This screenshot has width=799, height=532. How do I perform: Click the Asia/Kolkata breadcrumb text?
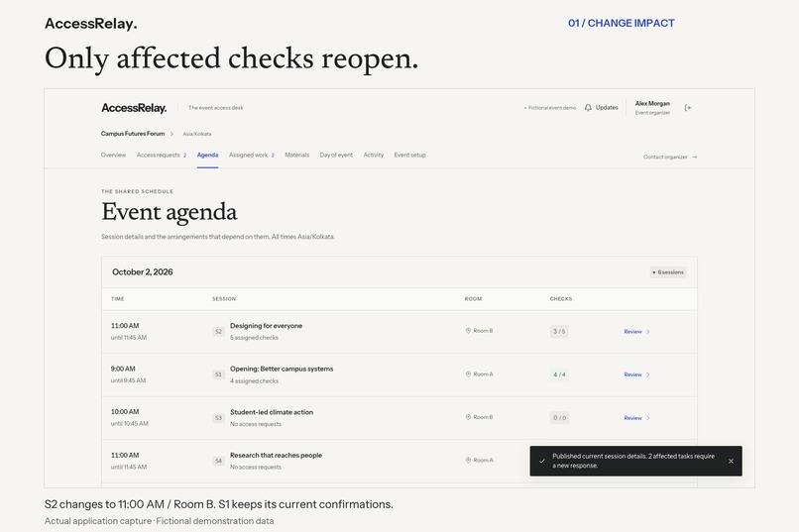[x=196, y=134]
